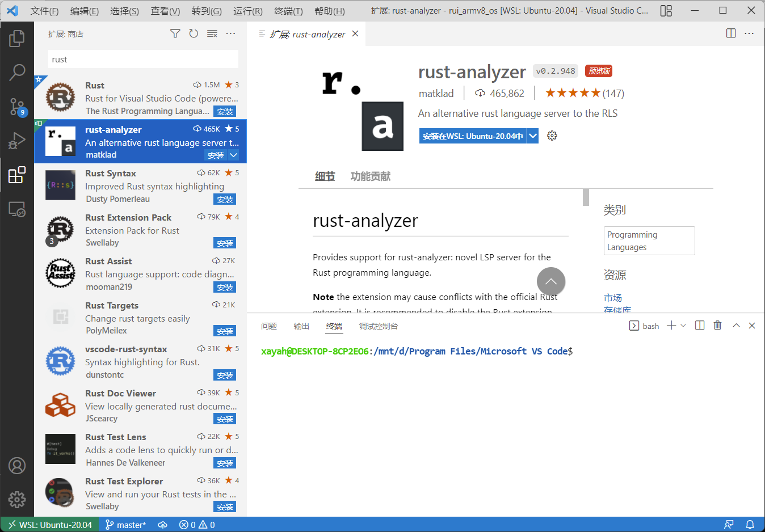Viewport: 765px width, 532px height.
Task: Open the 终端(T) menu in menu bar
Action: [288, 11]
